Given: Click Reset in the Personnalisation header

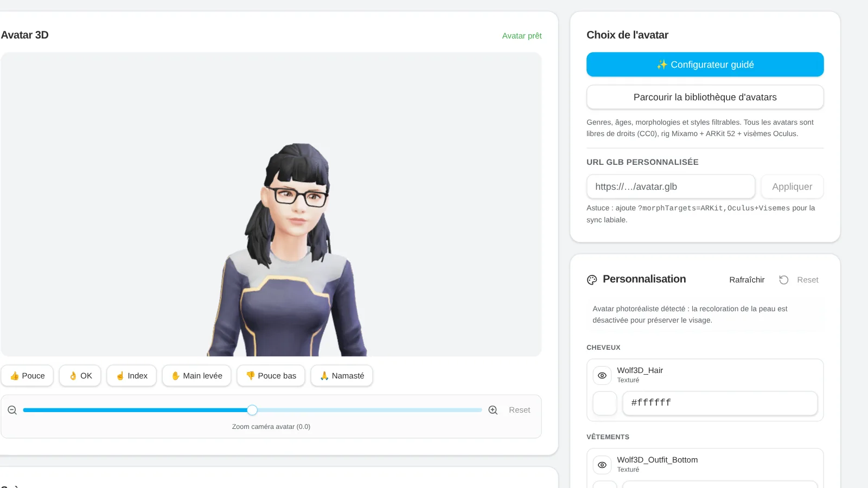Looking at the screenshot, I should pyautogui.click(x=808, y=280).
